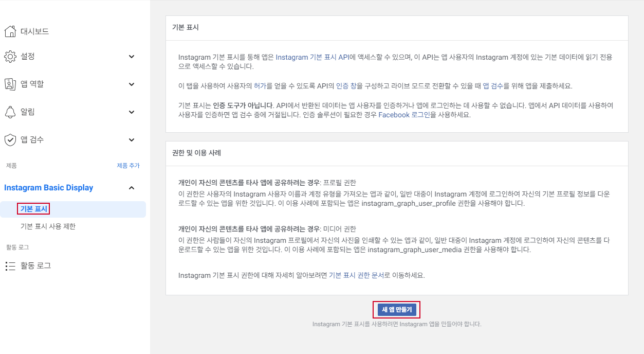Image resolution: width=644 pixels, height=354 pixels.
Task: Click the 인증 창 link
Action: (345, 86)
